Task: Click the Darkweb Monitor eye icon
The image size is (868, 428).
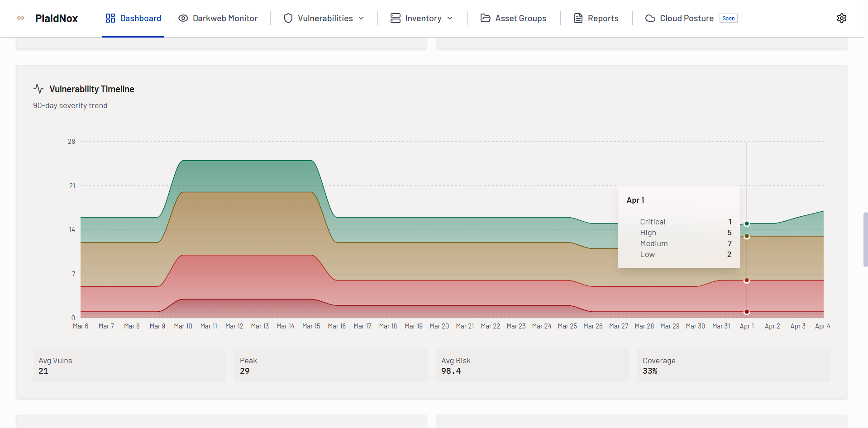Action: [183, 18]
